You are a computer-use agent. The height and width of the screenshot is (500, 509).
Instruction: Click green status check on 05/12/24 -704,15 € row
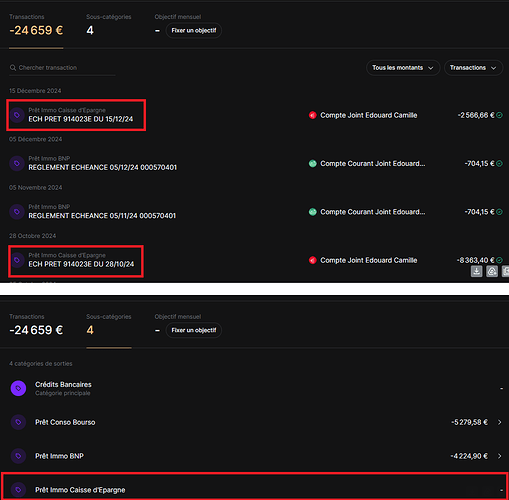click(x=499, y=164)
